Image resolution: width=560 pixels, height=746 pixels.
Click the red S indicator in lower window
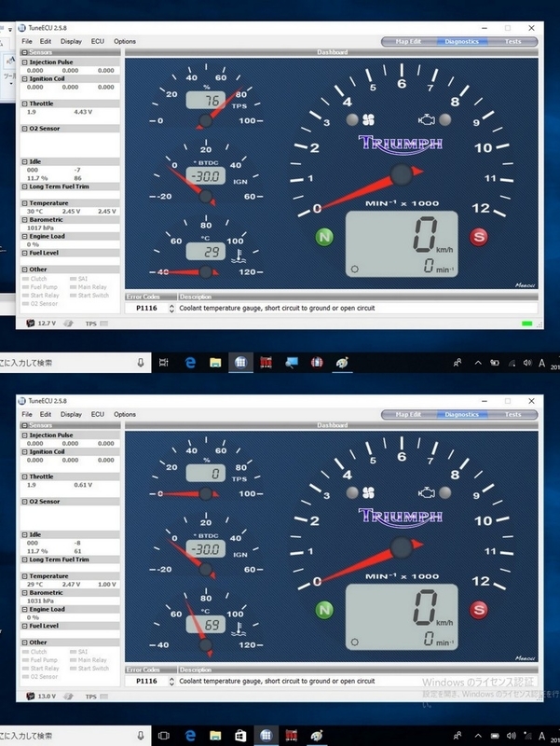[479, 610]
